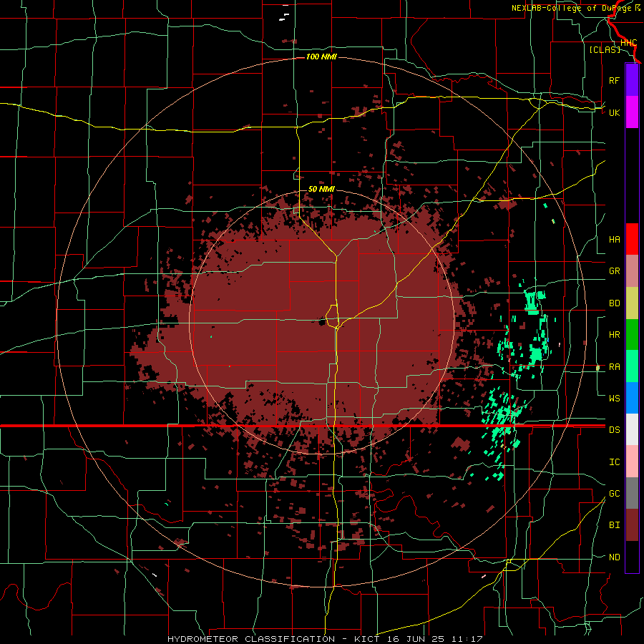Click the RA bright green legend swatch
Viewport: 644px width, 644px height.
click(x=632, y=366)
